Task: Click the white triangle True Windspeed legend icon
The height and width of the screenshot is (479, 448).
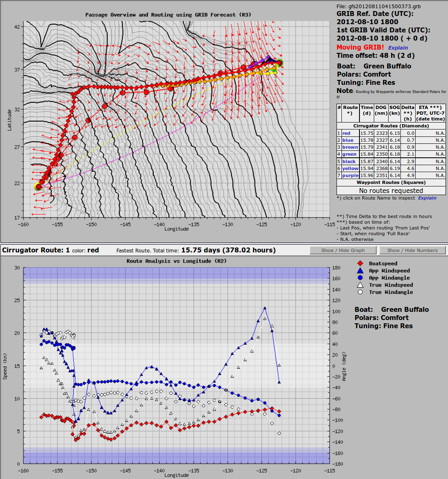Action: (x=360, y=285)
